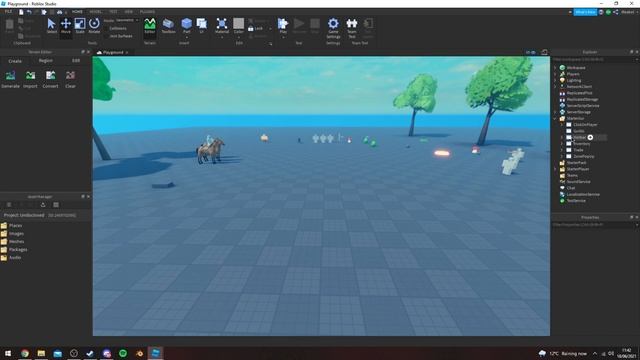640x360 pixels.
Task: Click the new file icon in quick access bar
Action: coord(21,12)
